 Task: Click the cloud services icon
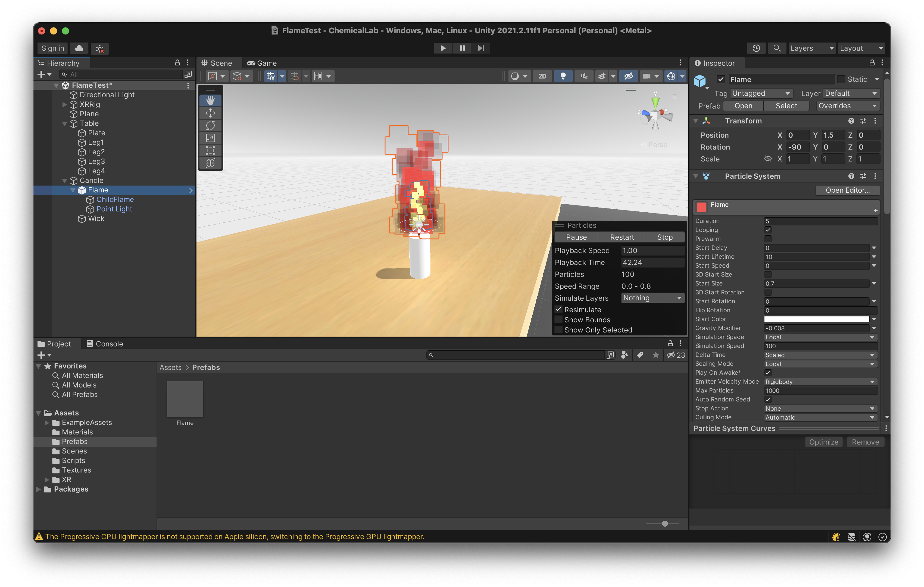(x=79, y=48)
